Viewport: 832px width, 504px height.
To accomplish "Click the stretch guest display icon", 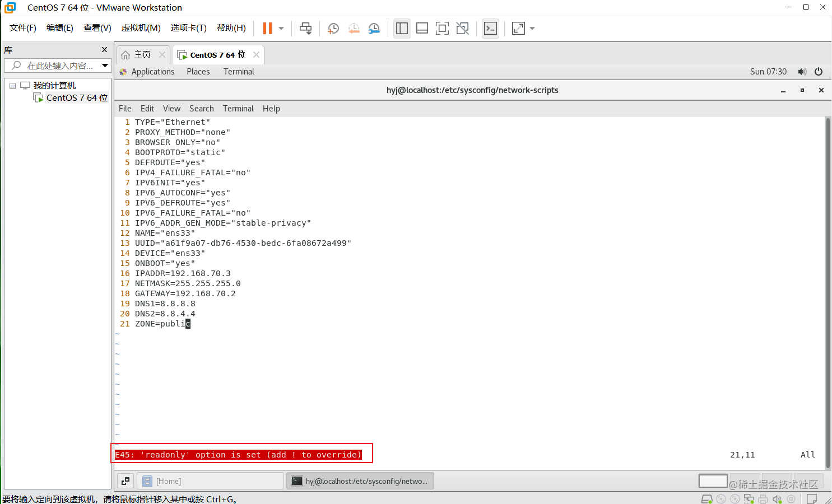I will 519,28.
